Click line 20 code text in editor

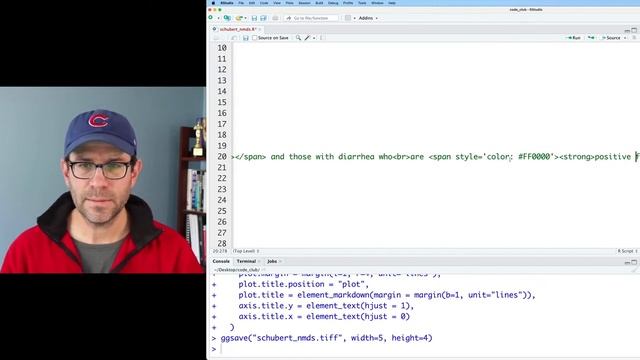pyautogui.click(x=435, y=157)
